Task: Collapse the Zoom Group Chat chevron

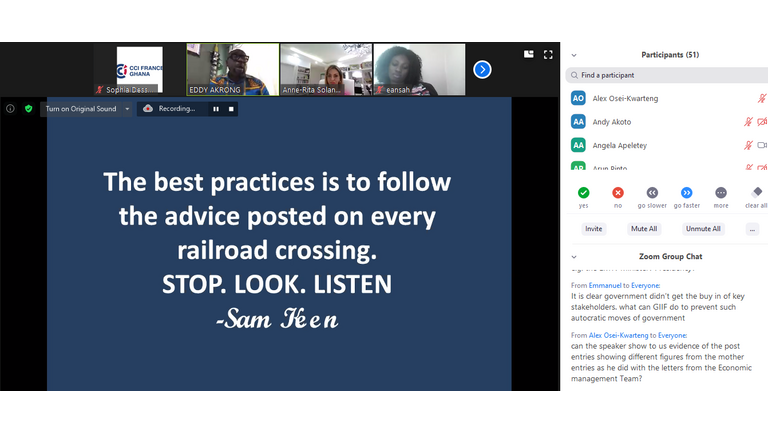Action: (x=573, y=257)
